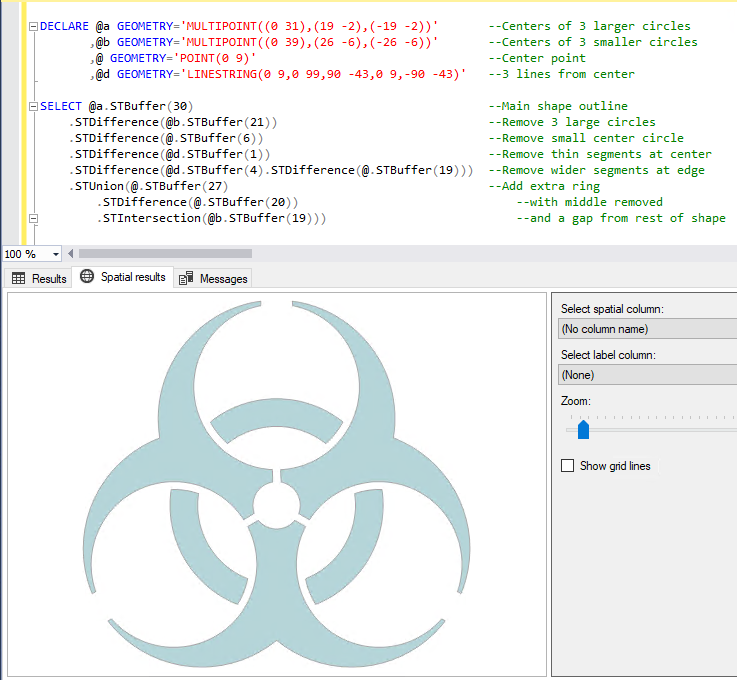
Task: Click the Spatial results globe icon
Action: [87, 276]
